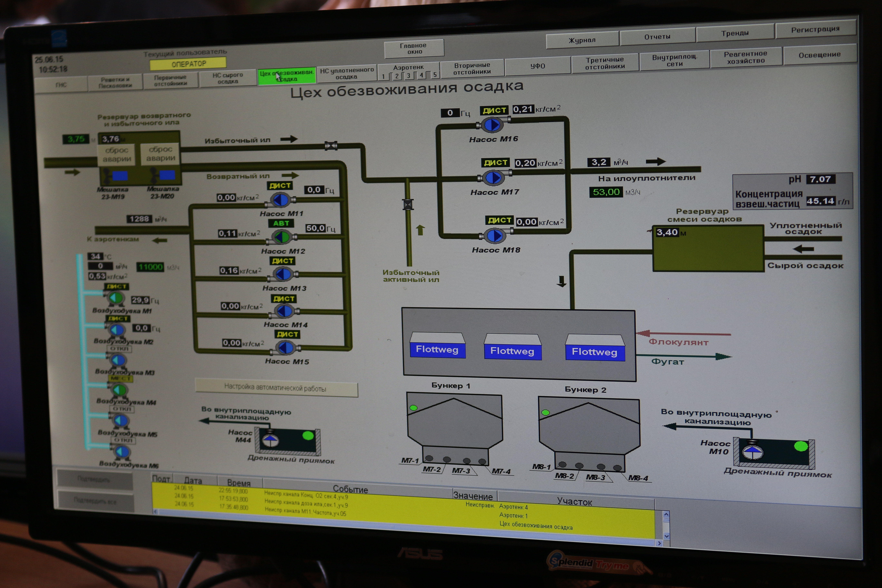Open НС уплотненного осадка tab
The image size is (882, 588).
[x=347, y=73]
